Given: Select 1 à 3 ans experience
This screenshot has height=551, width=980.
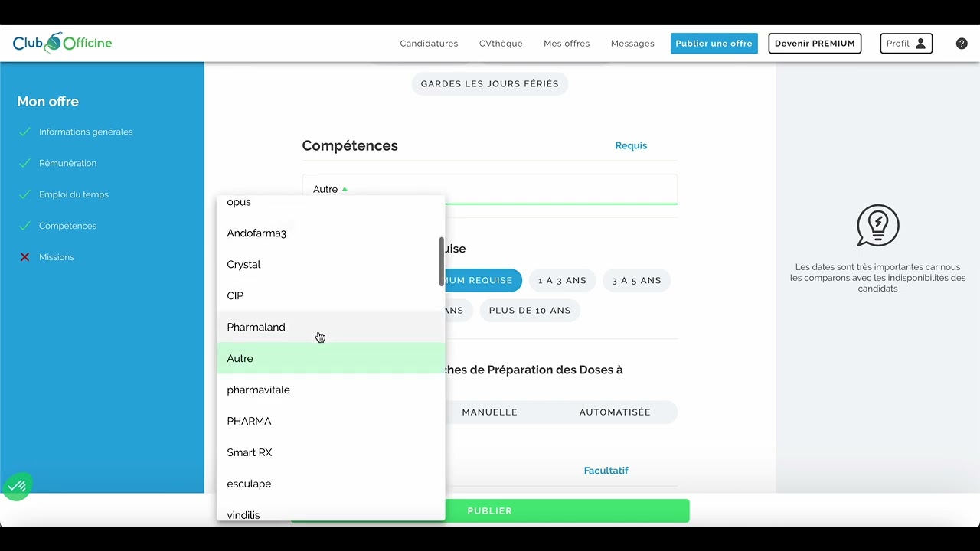Looking at the screenshot, I should click(562, 281).
